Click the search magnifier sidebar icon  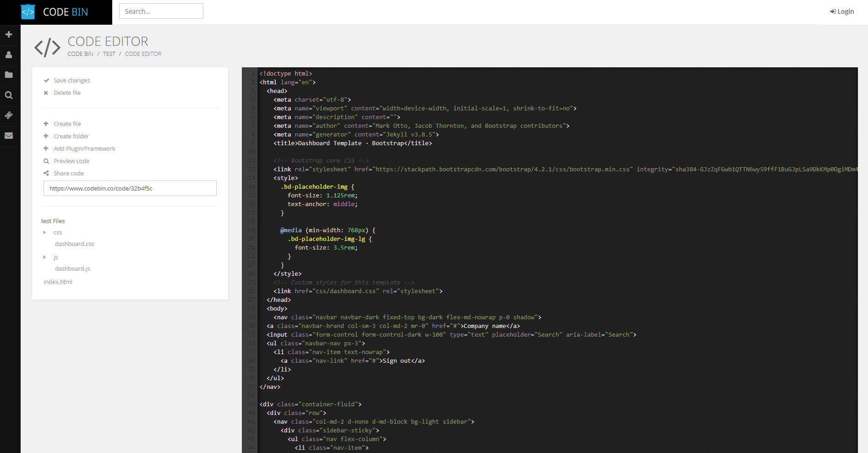[9, 95]
